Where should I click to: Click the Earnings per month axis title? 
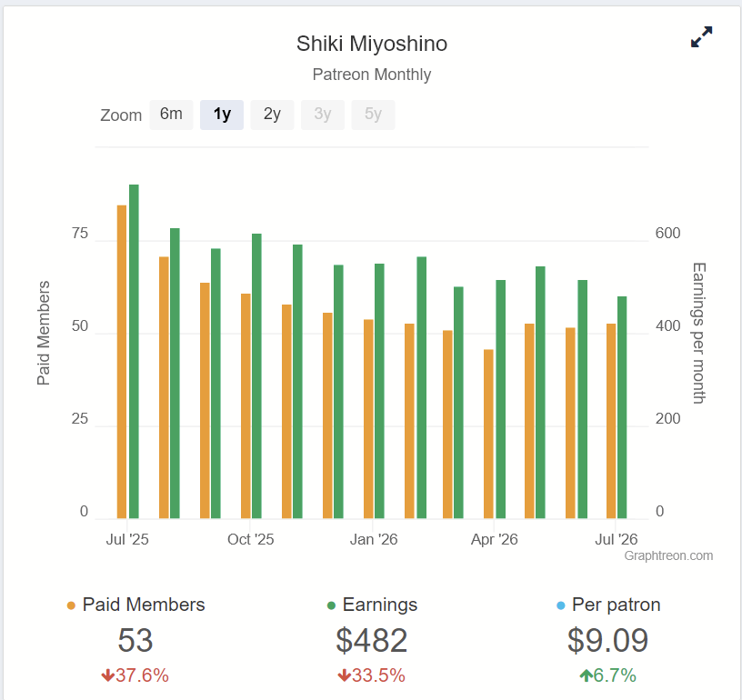(x=698, y=333)
